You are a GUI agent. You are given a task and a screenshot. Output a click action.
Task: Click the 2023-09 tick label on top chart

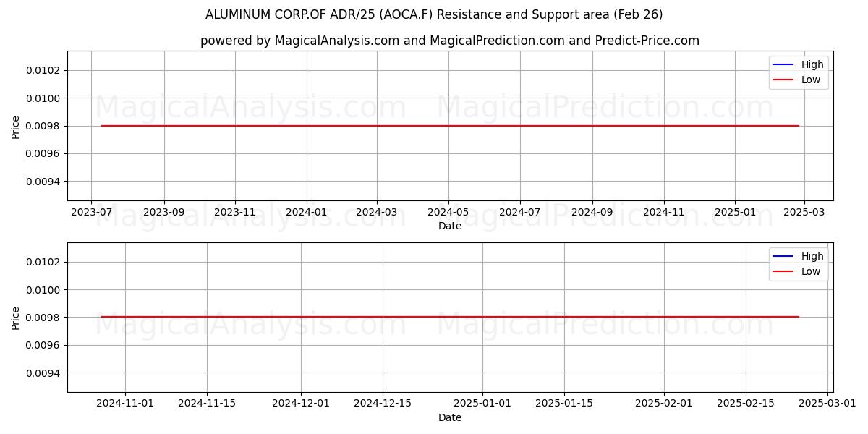click(164, 213)
